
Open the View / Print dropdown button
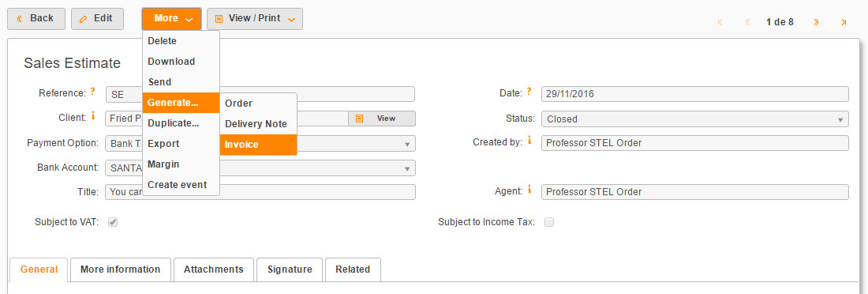[x=255, y=19]
